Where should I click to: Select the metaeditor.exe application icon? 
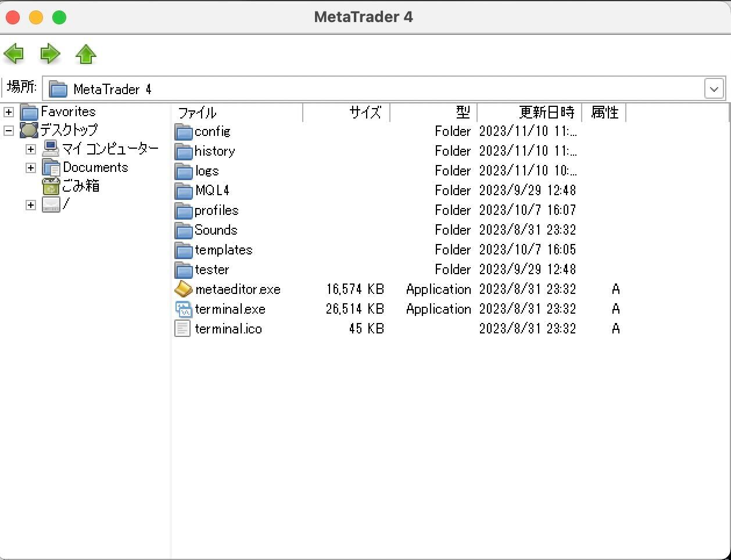click(x=184, y=289)
